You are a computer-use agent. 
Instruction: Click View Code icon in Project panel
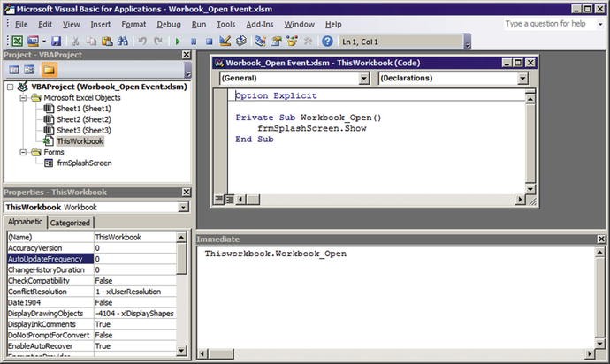point(14,70)
